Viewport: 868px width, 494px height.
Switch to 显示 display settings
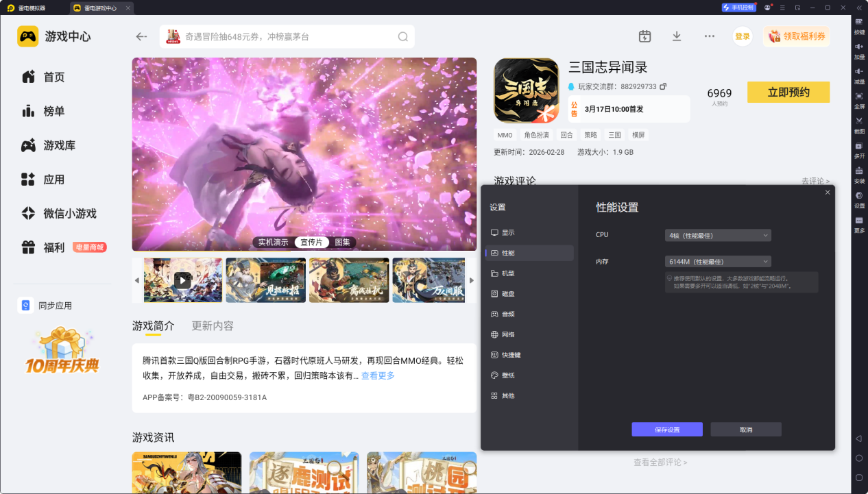coord(508,233)
